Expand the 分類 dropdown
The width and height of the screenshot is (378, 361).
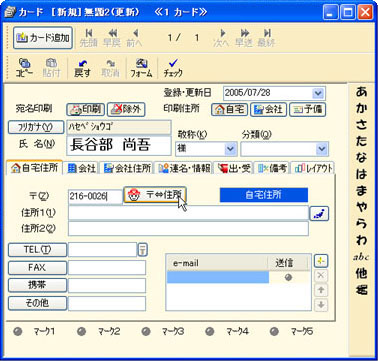pyautogui.click(x=322, y=149)
